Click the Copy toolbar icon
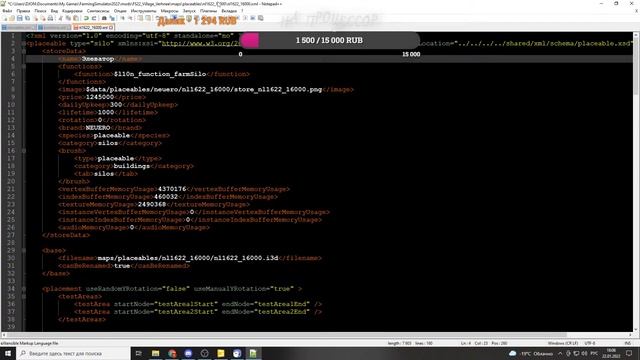Viewport: 640px width, 360px height. [x=68, y=18]
